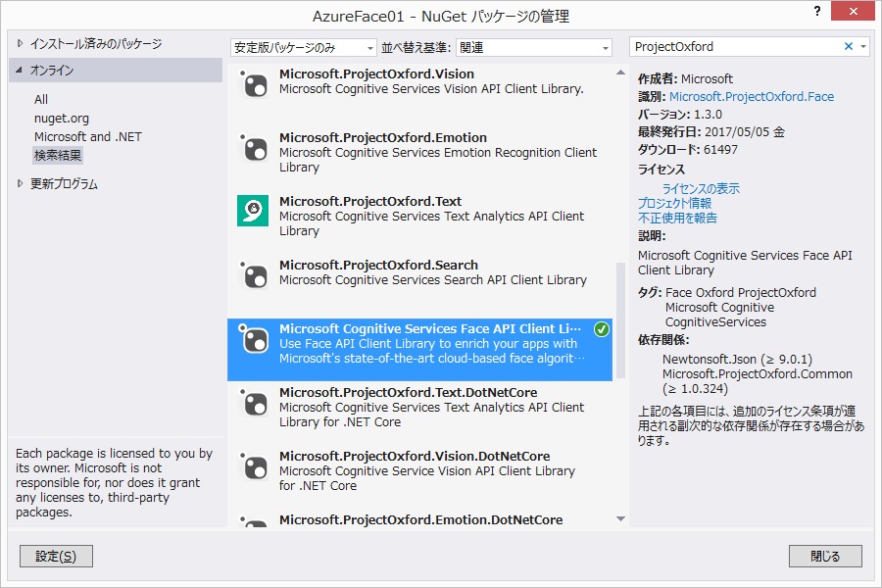Open the search box dropdown arrow
Screen dimensions: 882x588
[x=863, y=47]
